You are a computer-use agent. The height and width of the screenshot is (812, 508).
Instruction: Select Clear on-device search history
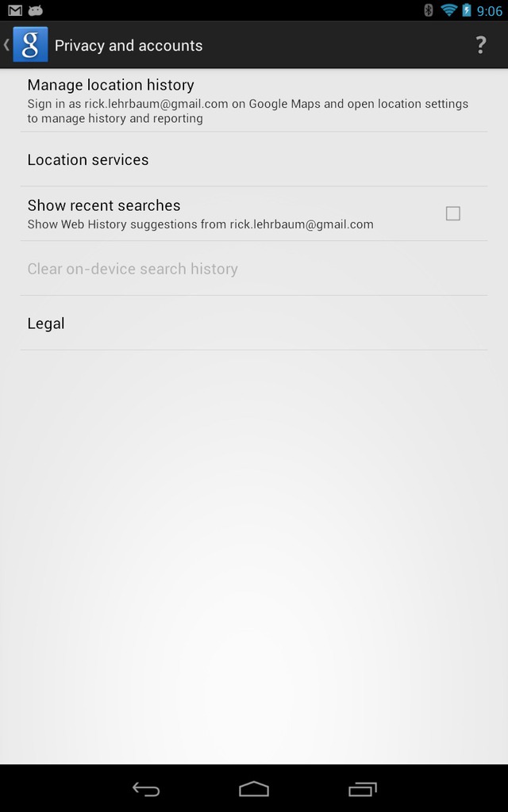click(254, 269)
